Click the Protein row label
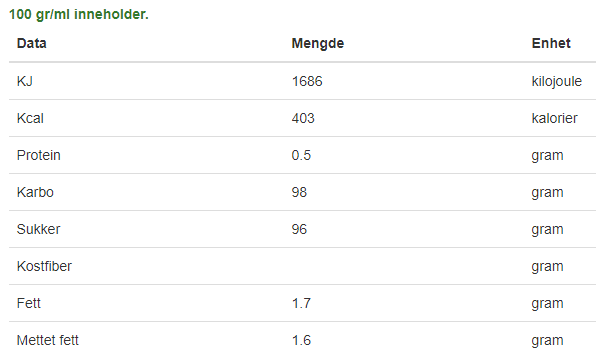The width and height of the screenshot is (596, 362). (38, 155)
